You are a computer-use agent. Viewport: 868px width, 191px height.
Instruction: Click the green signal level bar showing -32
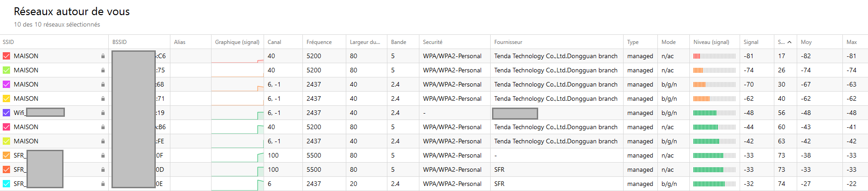coord(714,184)
